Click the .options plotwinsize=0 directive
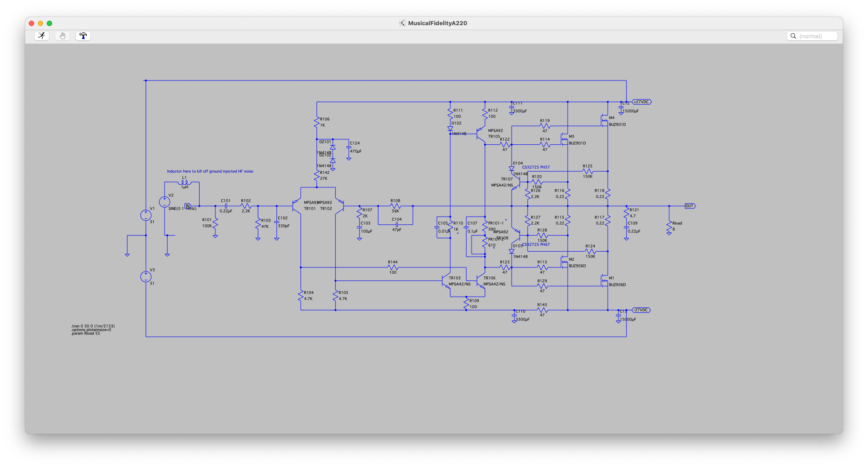The height and width of the screenshot is (467, 868). tap(91, 330)
